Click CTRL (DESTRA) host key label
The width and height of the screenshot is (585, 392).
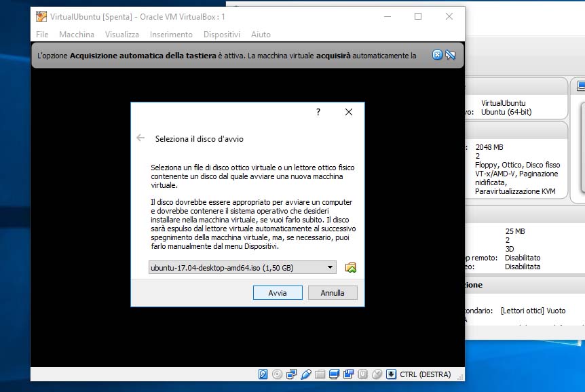[x=426, y=374]
